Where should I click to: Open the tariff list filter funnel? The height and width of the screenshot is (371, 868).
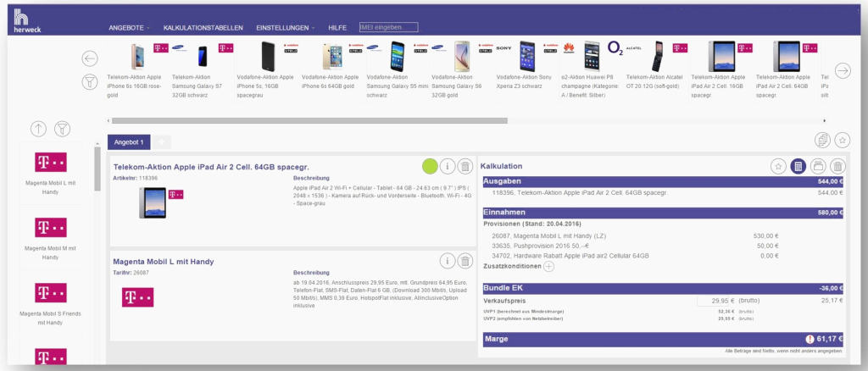point(63,130)
